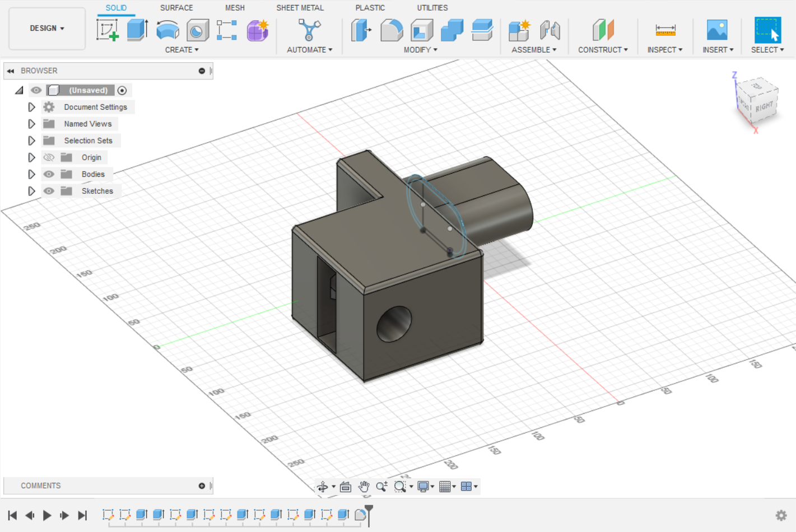The image size is (796, 532).
Task: Start the Measure tool
Action: [x=665, y=30]
